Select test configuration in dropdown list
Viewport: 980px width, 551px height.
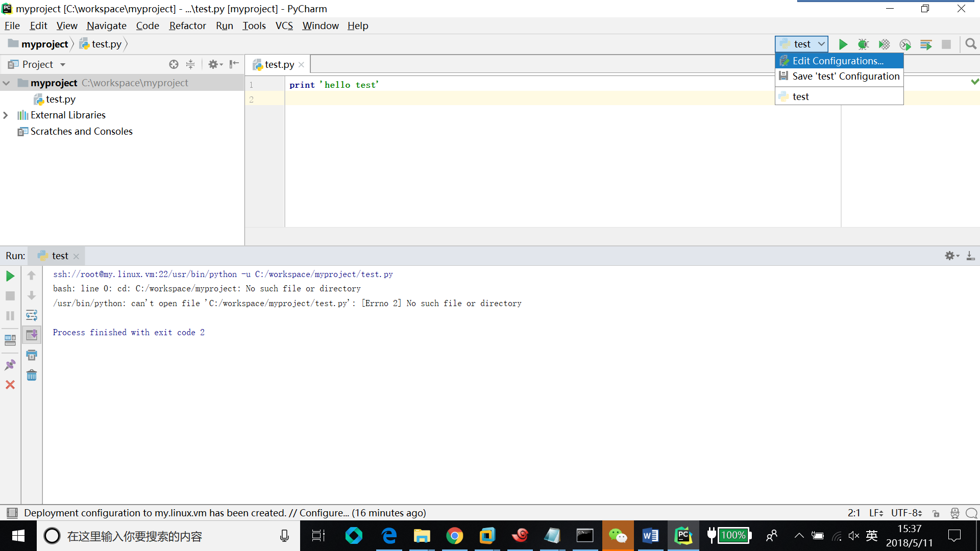(x=839, y=96)
